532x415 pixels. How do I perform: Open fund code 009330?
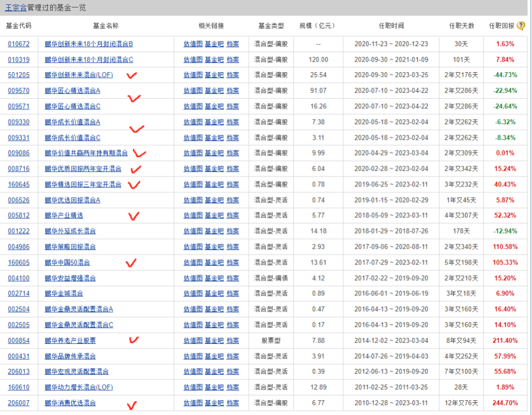click(19, 122)
